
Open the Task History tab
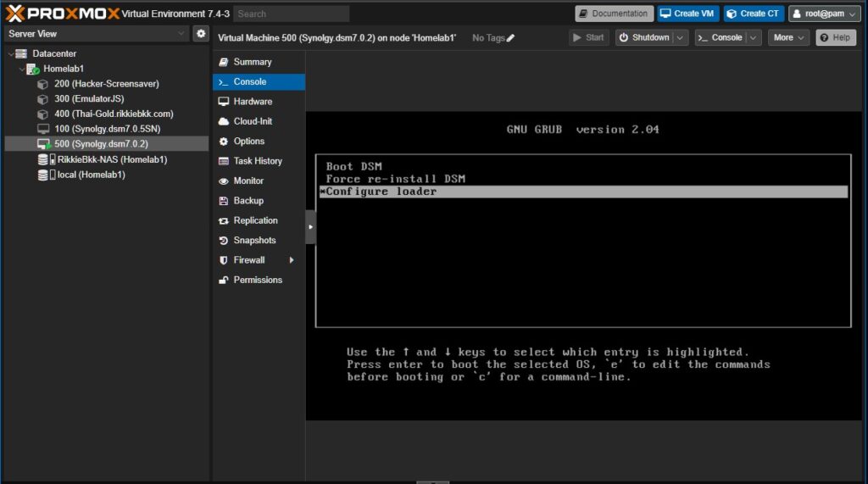pyautogui.click(x=259, y=161)
